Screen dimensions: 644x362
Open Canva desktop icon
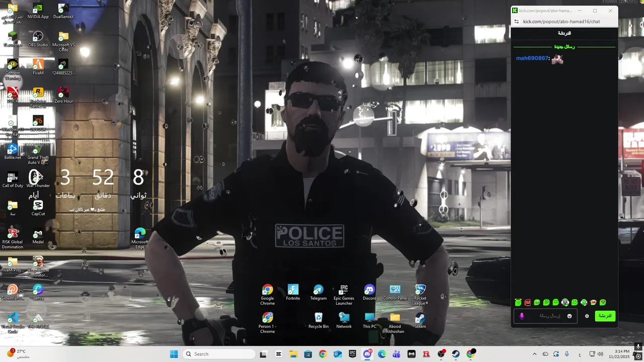[38, 293]
